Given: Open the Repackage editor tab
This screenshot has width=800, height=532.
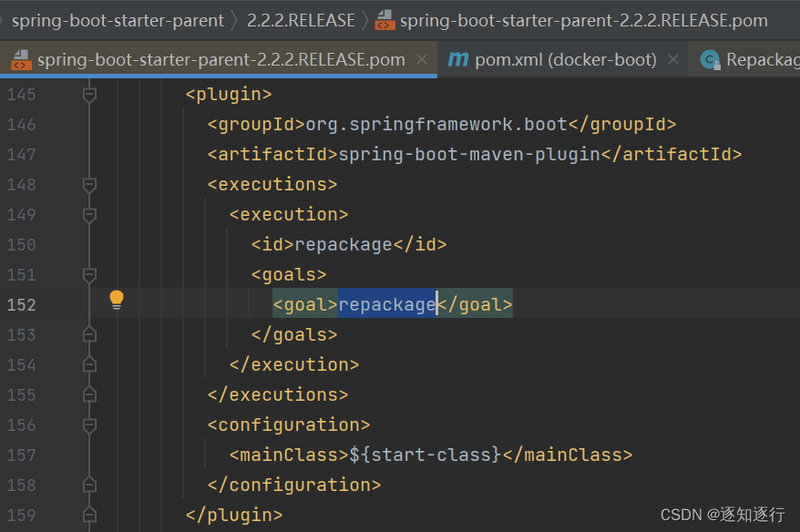Looking at the screenshot, I should point(745,60).
